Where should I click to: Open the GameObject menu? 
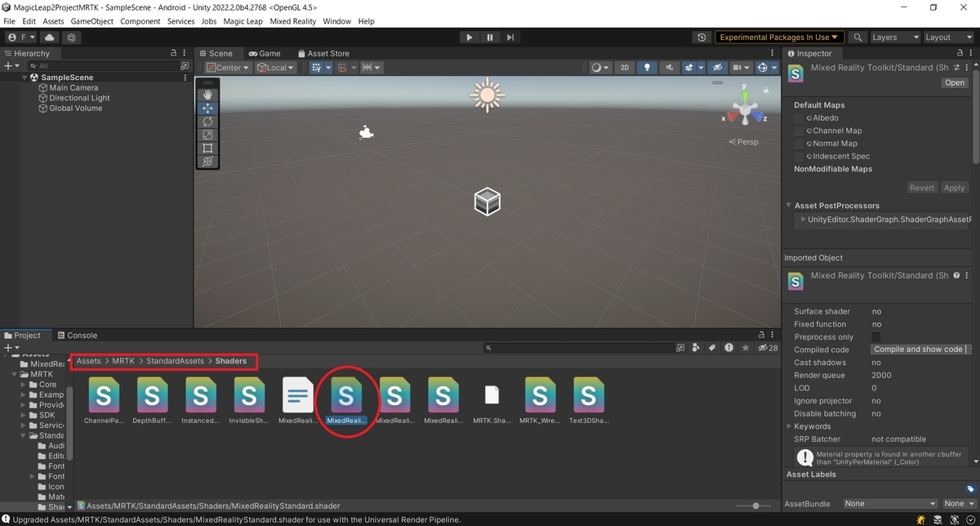(x=92, y=21)
